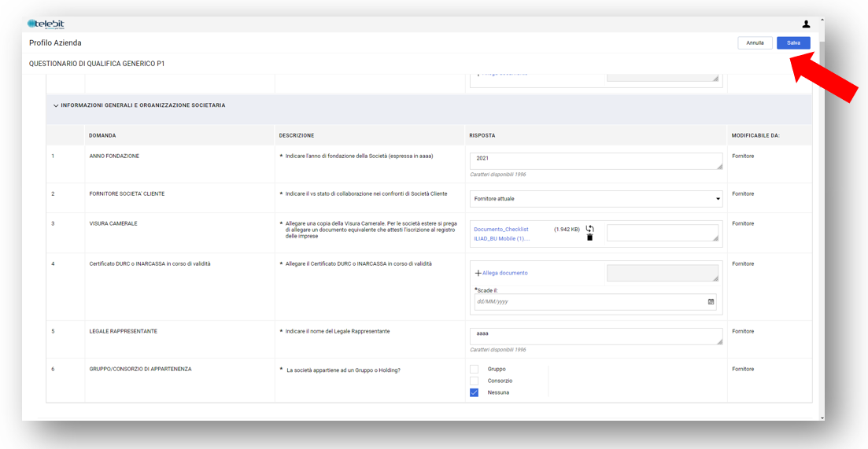Check the Gruppo checkbox
This screenshot has width=868, height=449.
(x=474, y=369)
